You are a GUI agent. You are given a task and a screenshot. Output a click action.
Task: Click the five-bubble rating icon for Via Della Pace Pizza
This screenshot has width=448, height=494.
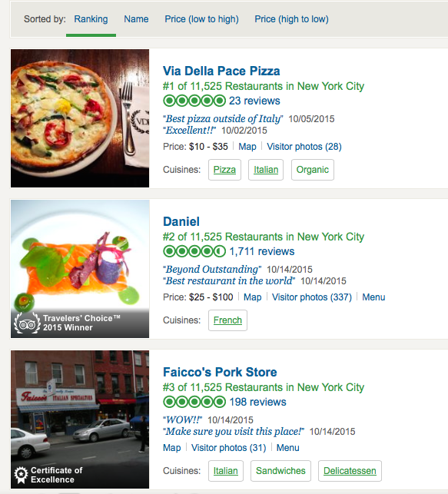[194, 101]
